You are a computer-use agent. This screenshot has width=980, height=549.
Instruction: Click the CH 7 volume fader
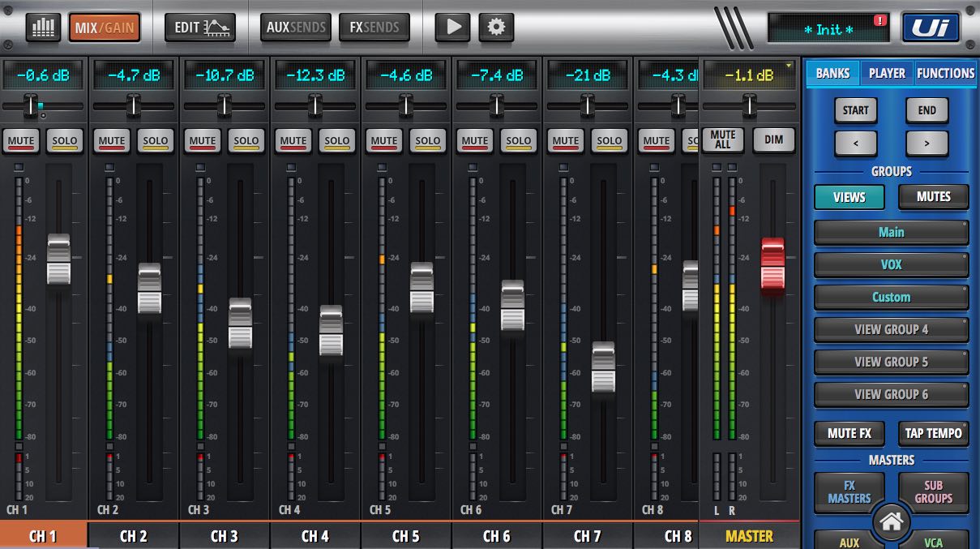tap(604, 367)
